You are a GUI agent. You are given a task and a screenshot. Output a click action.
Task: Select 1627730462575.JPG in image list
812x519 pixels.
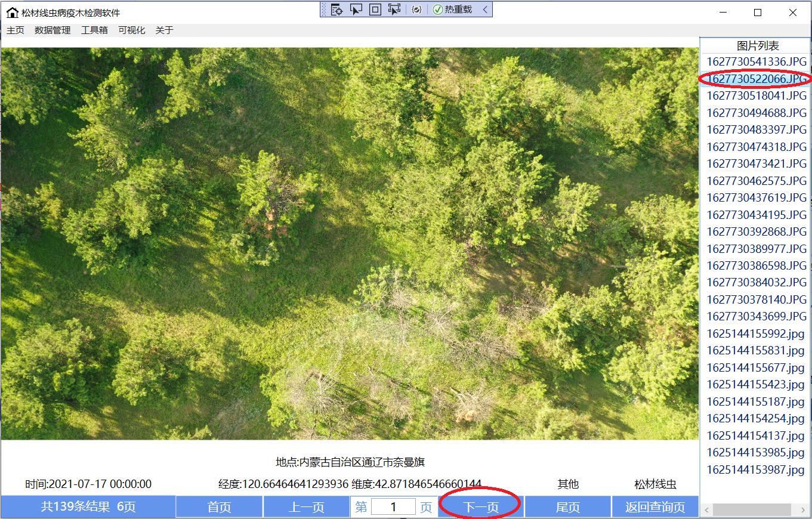click(756, 181)
